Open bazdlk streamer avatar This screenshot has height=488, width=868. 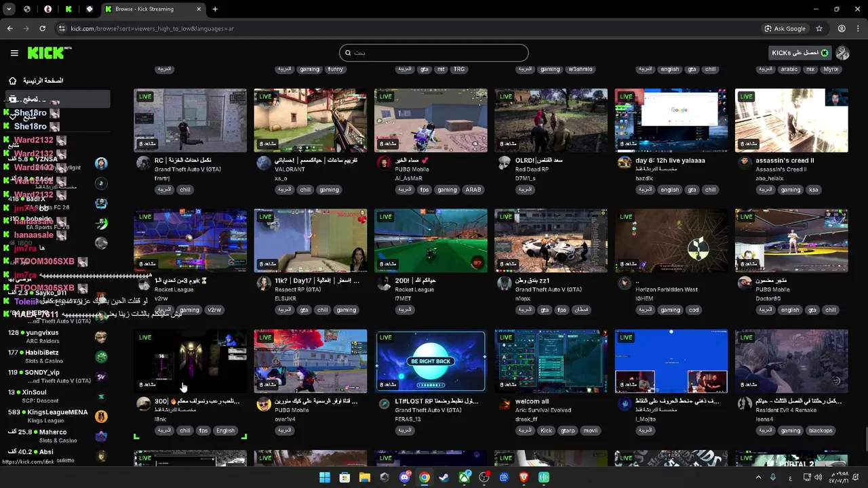625,163
